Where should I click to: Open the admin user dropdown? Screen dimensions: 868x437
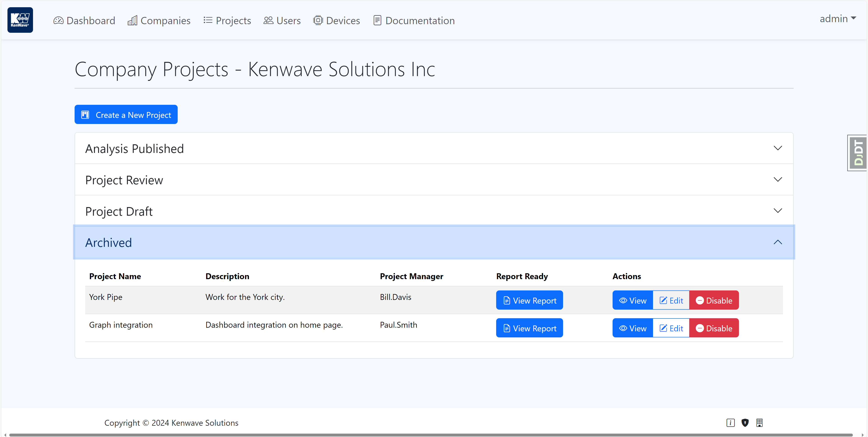(838, 19)
